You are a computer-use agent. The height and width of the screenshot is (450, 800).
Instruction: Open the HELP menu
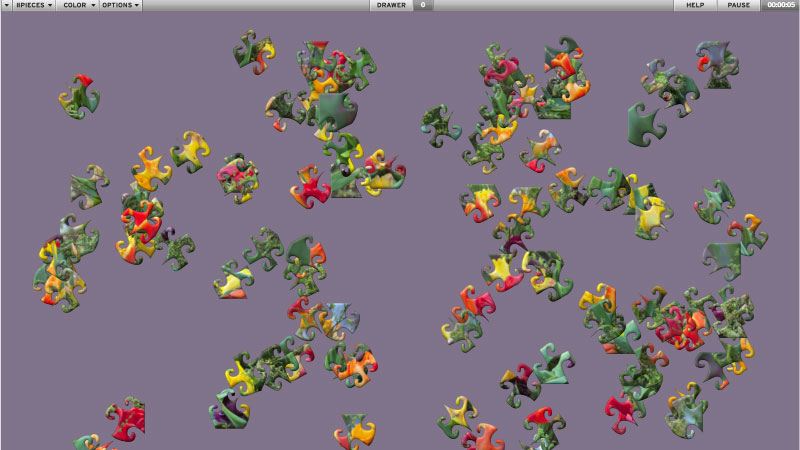click(x=695, y=5)
